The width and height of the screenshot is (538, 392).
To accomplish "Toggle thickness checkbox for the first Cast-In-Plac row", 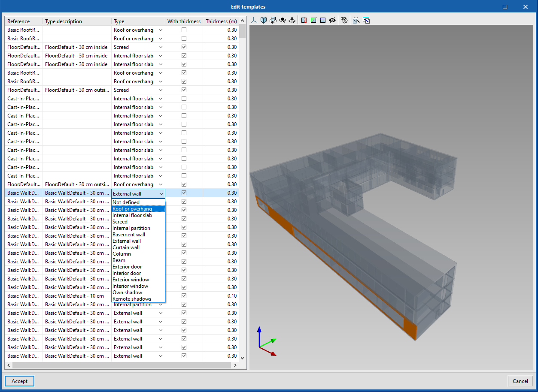I will tap(184, 98).
